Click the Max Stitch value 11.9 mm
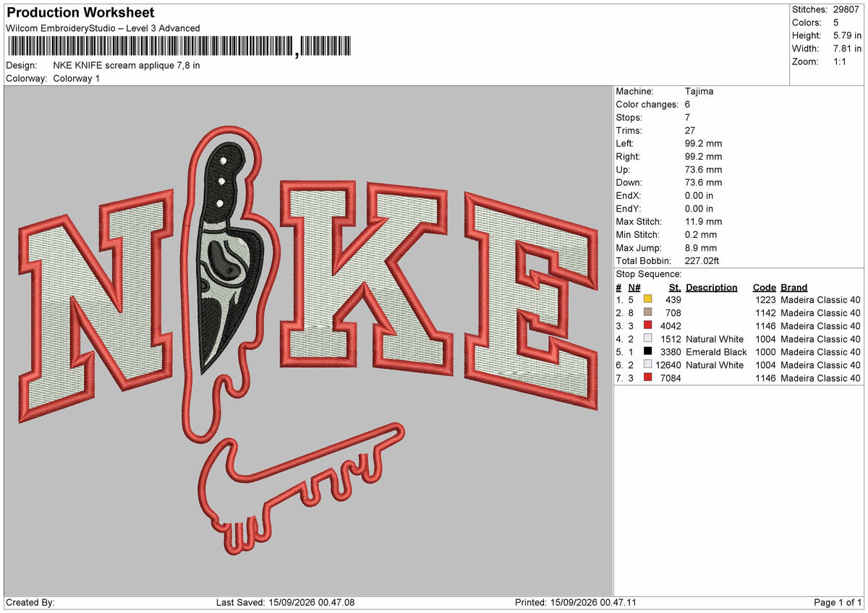Viewport: 868px width, 613px height. click(703, 221)
